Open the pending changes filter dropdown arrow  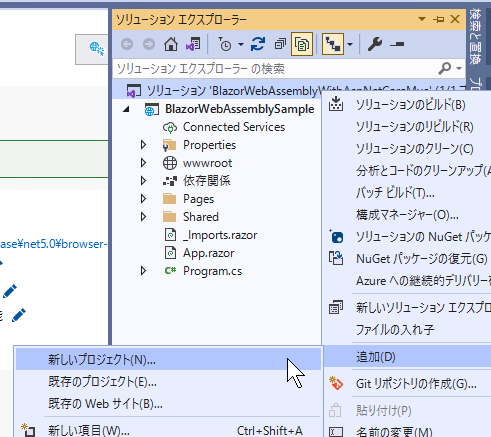[241, 44]
